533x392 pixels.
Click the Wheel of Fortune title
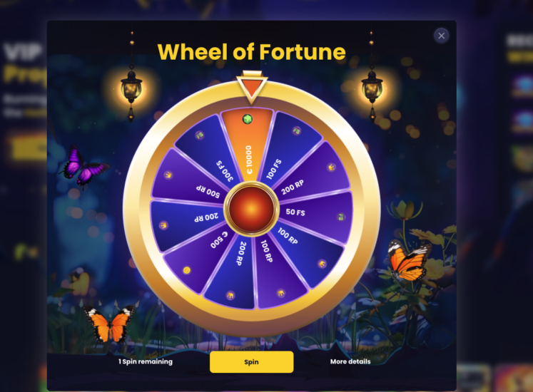(x=252, y=52)
